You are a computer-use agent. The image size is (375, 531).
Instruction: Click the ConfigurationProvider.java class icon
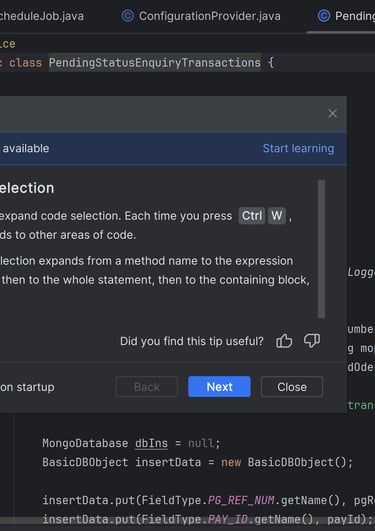click(128, 16)
